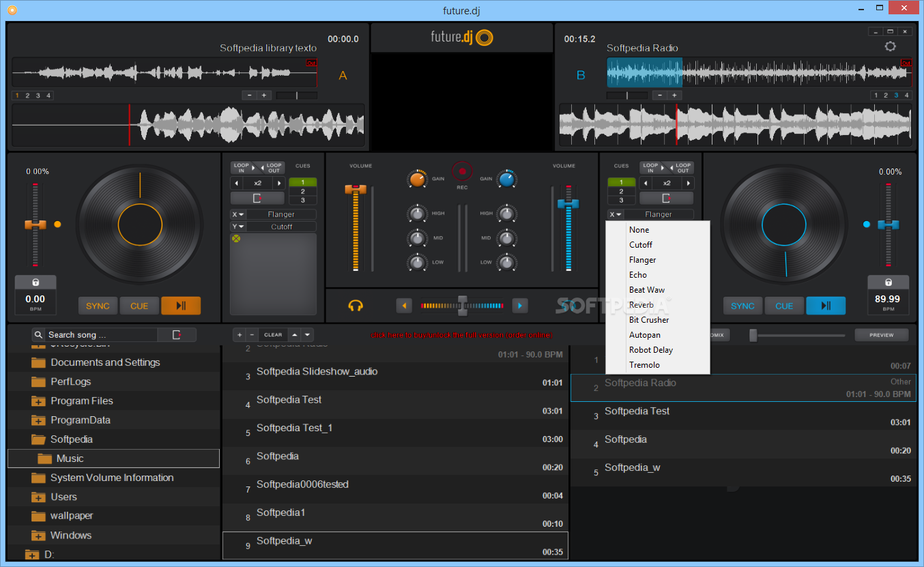Select deck B cue point 3

click(x=621, y=200)
